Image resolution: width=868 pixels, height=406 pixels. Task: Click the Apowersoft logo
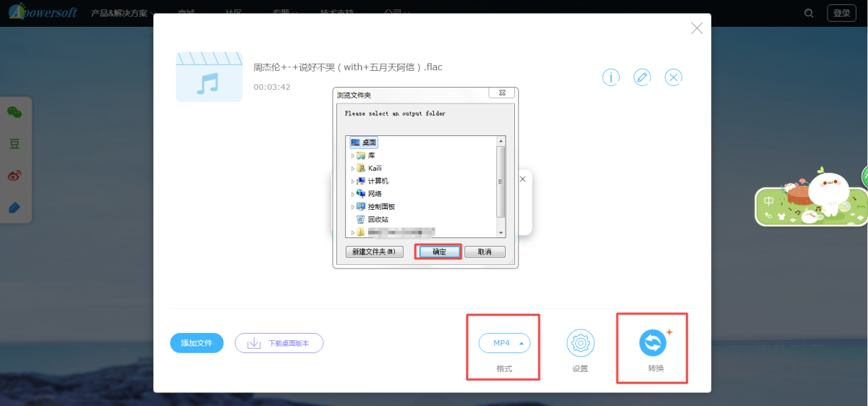point(43,12)
